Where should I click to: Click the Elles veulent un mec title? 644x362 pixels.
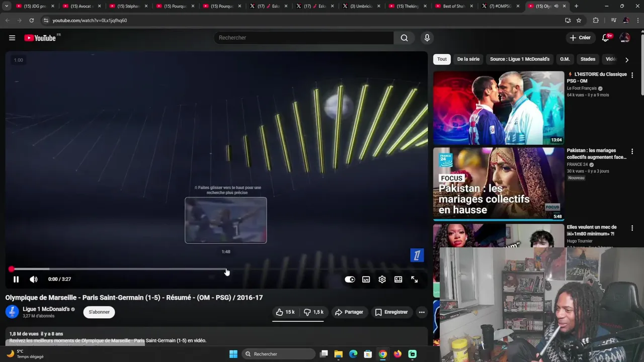(592, 230)
